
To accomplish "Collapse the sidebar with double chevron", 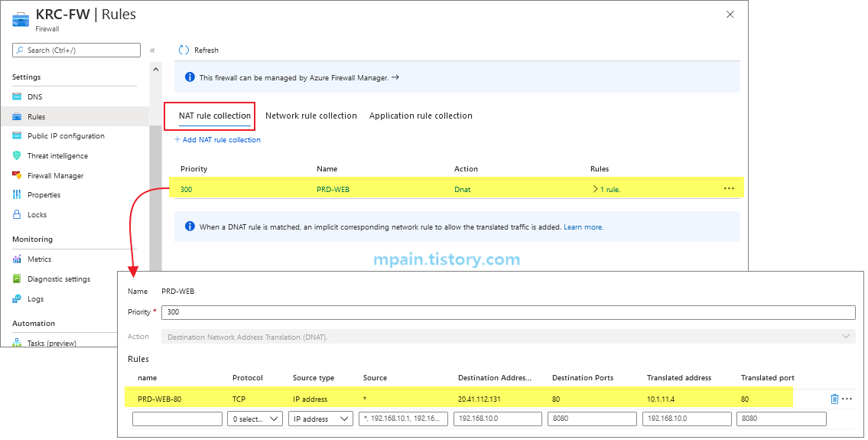I will [x=152, y=51].
